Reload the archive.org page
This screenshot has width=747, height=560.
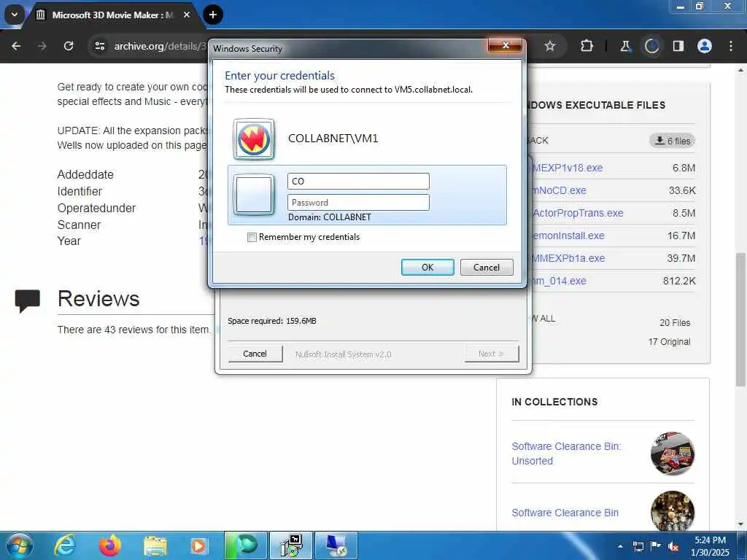click(69, 46)
